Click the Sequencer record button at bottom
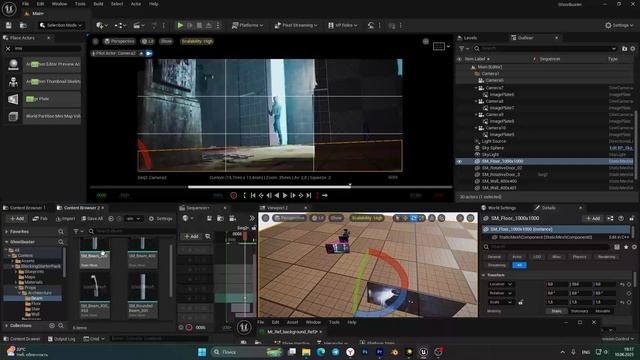This screenshot has height=360, width=640. tap(189, 327)
